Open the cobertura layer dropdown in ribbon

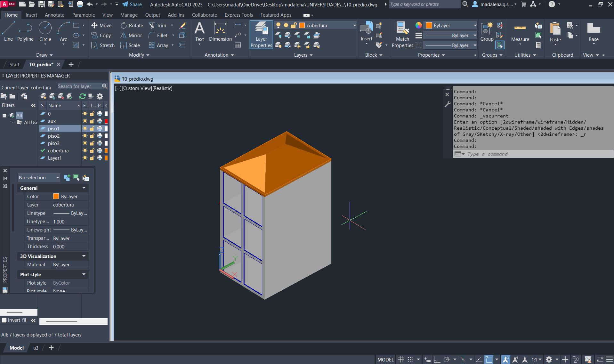click(x=354, y=26)
